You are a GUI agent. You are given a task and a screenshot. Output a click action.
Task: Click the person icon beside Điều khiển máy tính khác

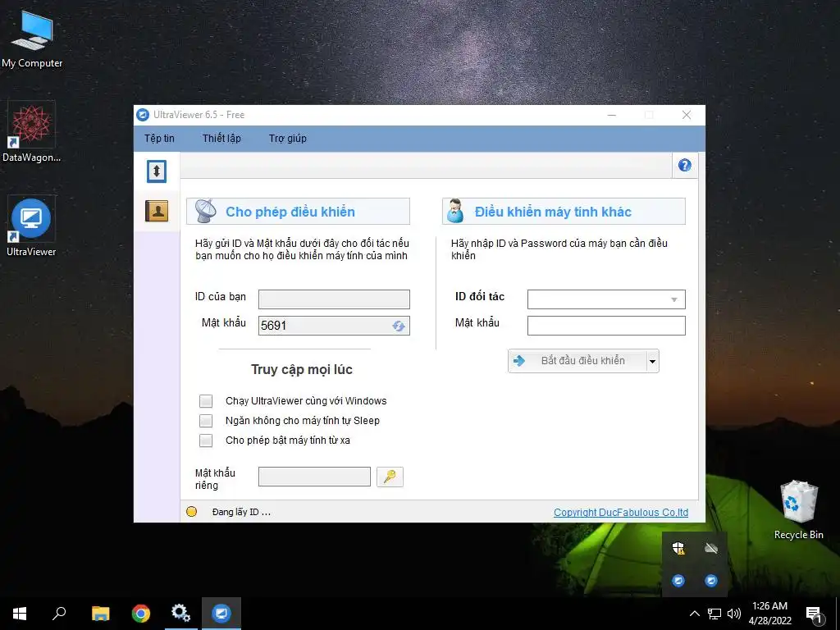tap(455, 211)
